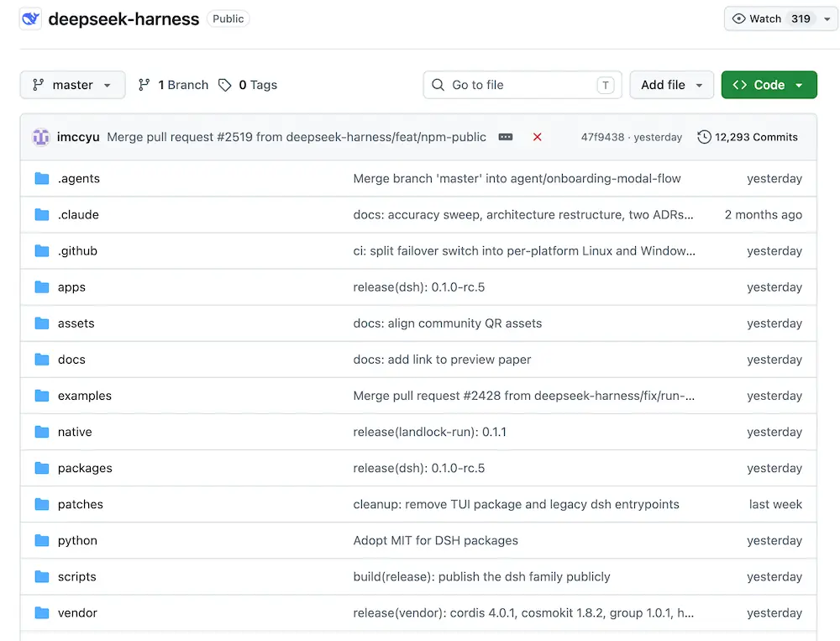
Task: Click the .claude folder icon
Action: pos(42,215)
